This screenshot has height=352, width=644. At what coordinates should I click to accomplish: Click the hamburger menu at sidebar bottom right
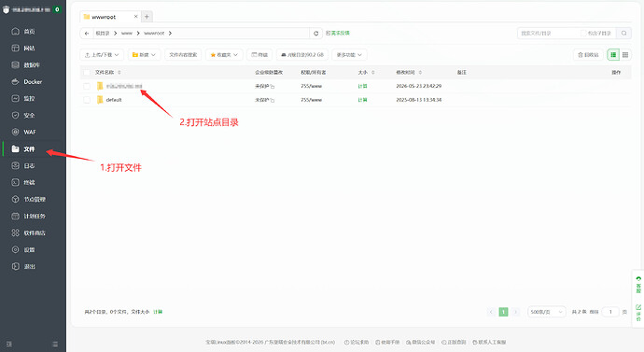point(55,345)
